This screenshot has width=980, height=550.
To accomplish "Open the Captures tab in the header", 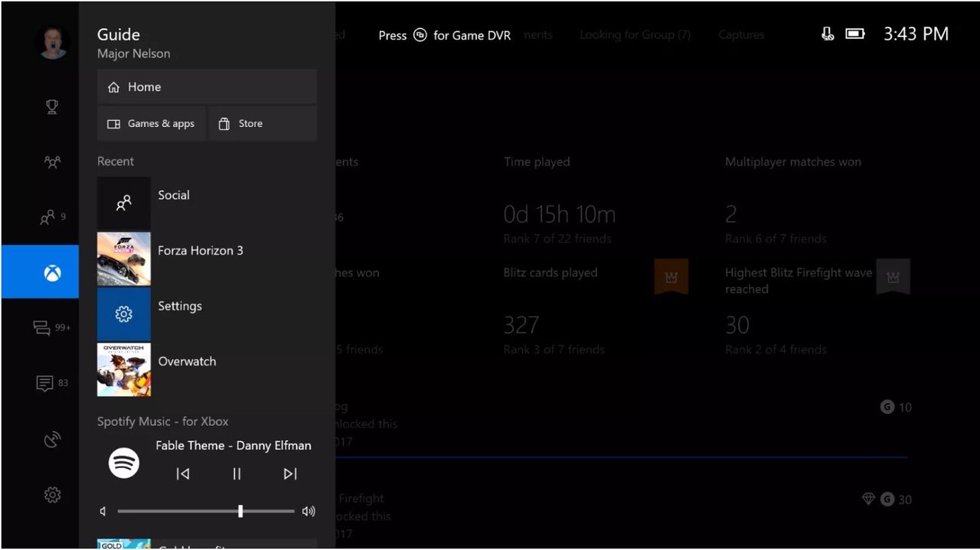I will tap(740, 34).
